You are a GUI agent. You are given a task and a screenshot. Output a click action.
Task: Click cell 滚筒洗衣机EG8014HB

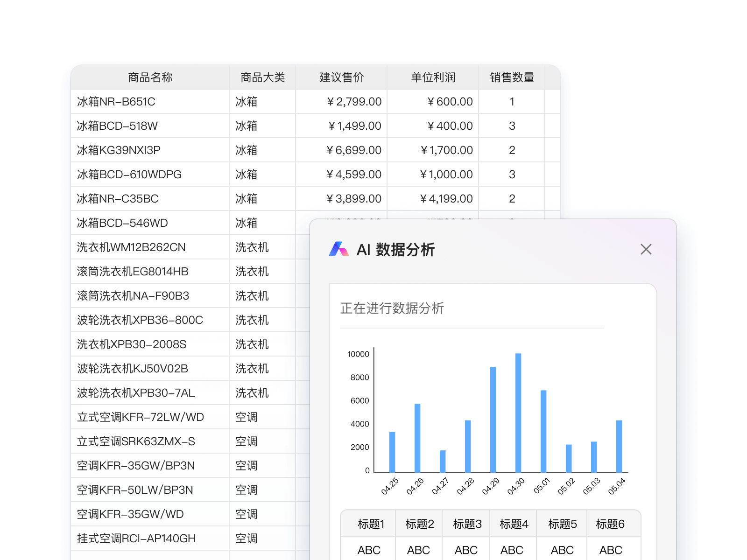click(x=150, y=272)
